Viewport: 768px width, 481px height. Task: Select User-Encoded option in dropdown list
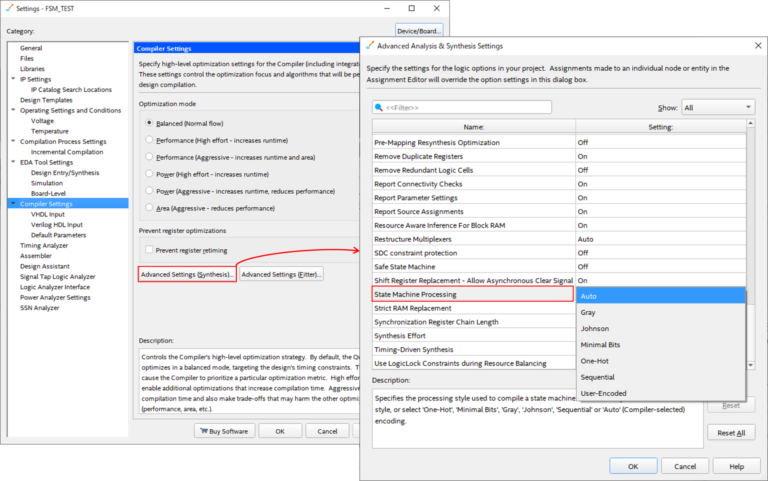(602, 393)
